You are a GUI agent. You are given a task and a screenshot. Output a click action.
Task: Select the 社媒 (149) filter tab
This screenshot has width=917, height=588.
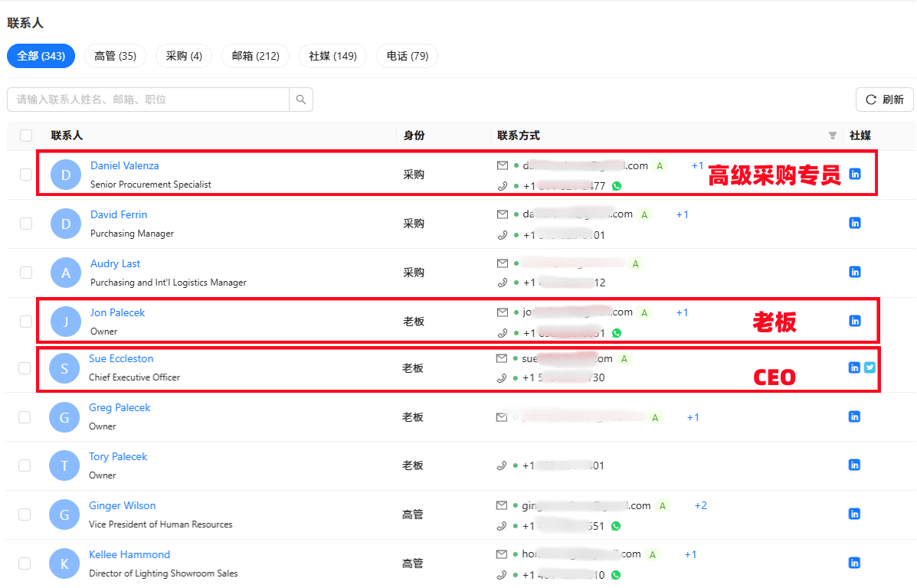click(x=332, y=56)
